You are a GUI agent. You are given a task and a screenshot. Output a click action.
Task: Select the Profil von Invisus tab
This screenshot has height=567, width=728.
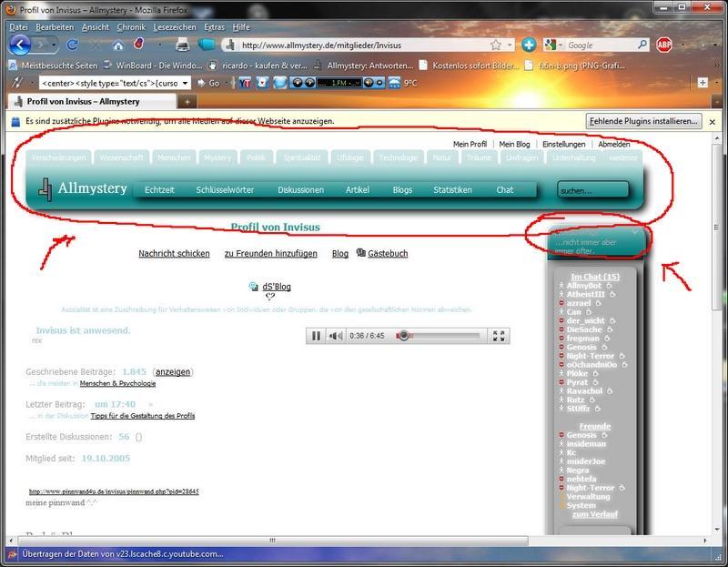92,101
